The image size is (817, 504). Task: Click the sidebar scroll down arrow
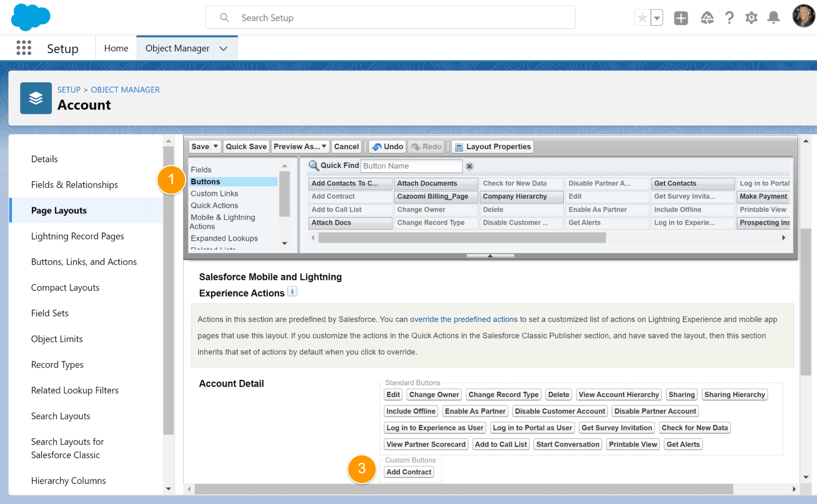click(x=168, y=488)
